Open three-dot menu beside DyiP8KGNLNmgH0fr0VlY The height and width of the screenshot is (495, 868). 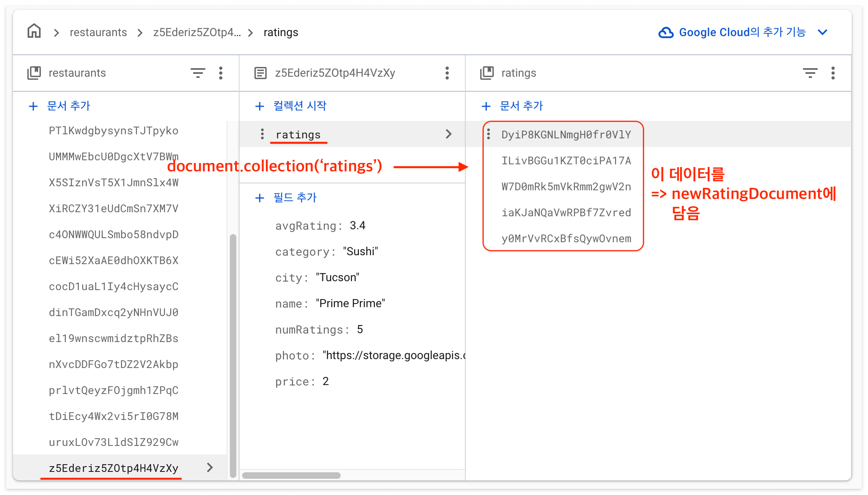pos(488,134)
